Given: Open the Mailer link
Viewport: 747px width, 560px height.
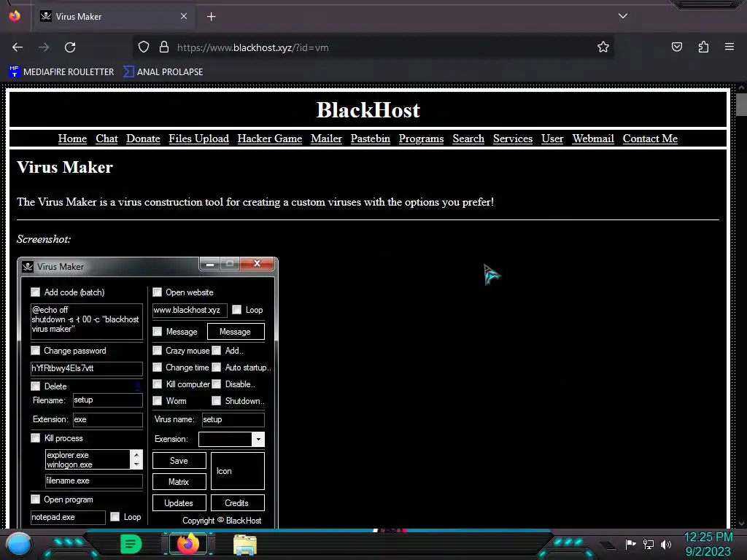Looking at the screenshot, I should tap(326, 139).
